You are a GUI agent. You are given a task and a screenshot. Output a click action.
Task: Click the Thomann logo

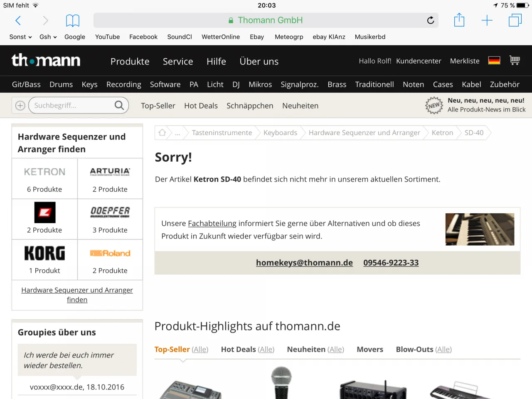click(x=46, y=60)
